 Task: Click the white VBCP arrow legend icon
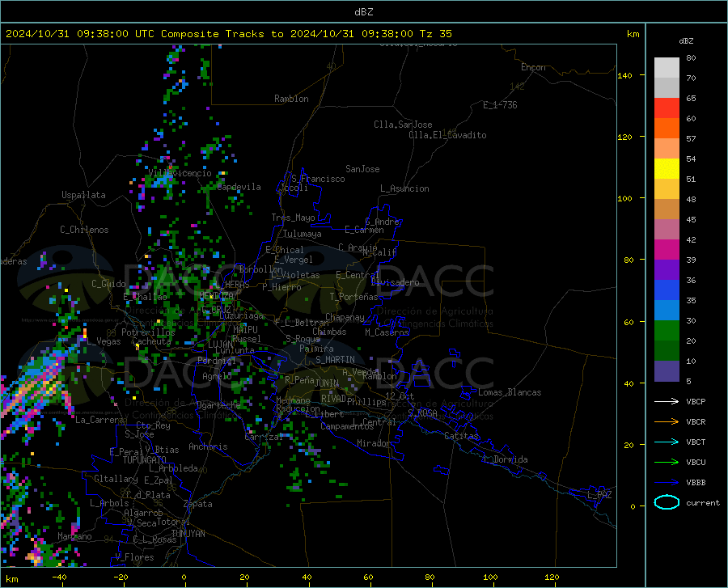[667, 401]
